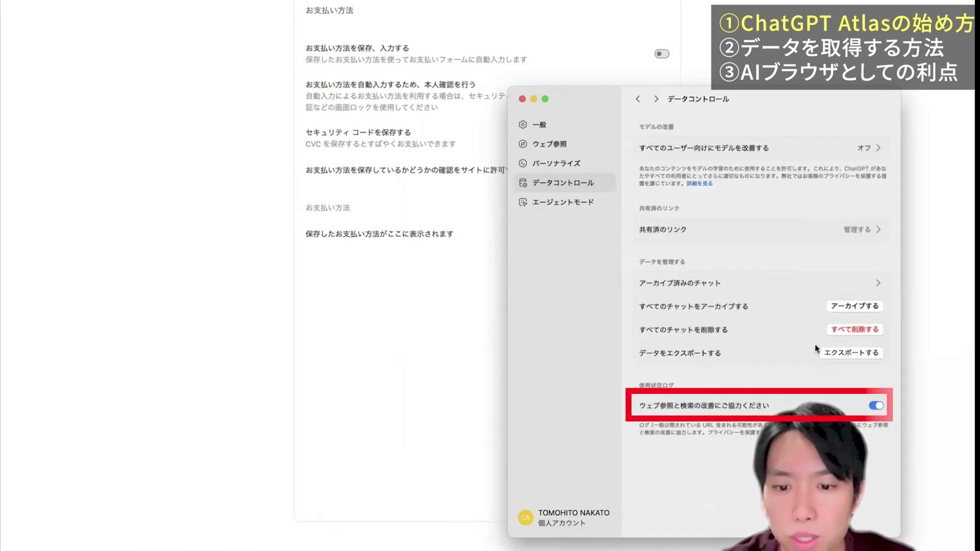Screen dimensions: 980x551
Task: Select パーソナライズ in settings sidebar
Action: pos(564,163)
